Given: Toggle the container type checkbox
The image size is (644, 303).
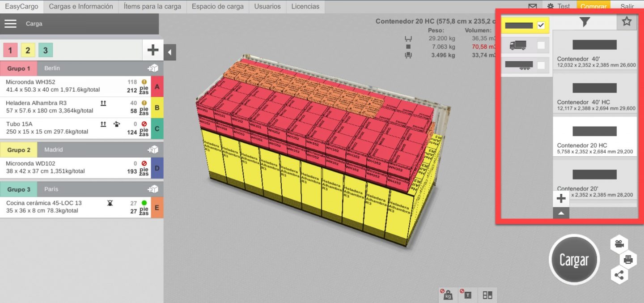Looking at the screenshot, I should point(541,26).
